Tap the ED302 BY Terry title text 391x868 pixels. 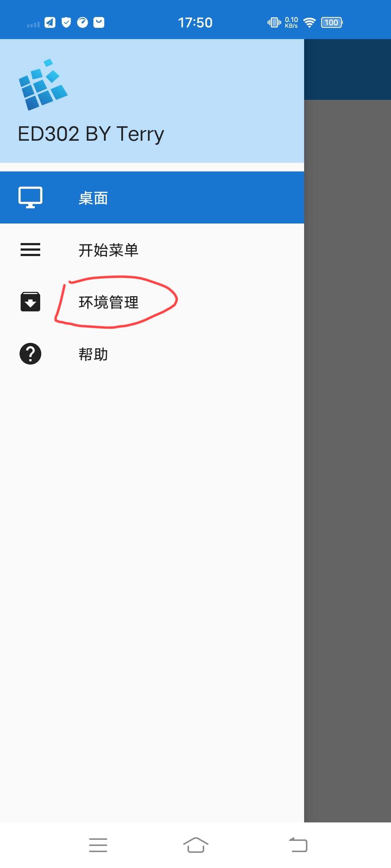[x=91, y=134]
